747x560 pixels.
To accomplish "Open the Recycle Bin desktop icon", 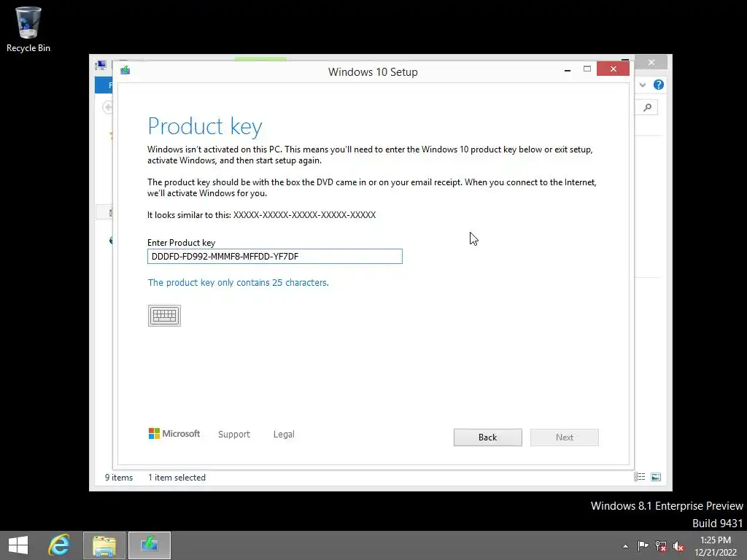I will 28,29.
